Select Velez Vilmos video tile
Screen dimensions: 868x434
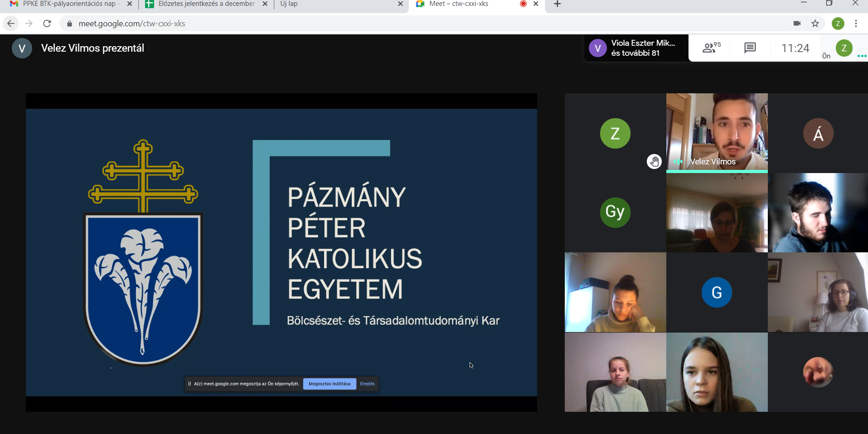[717, 132]
